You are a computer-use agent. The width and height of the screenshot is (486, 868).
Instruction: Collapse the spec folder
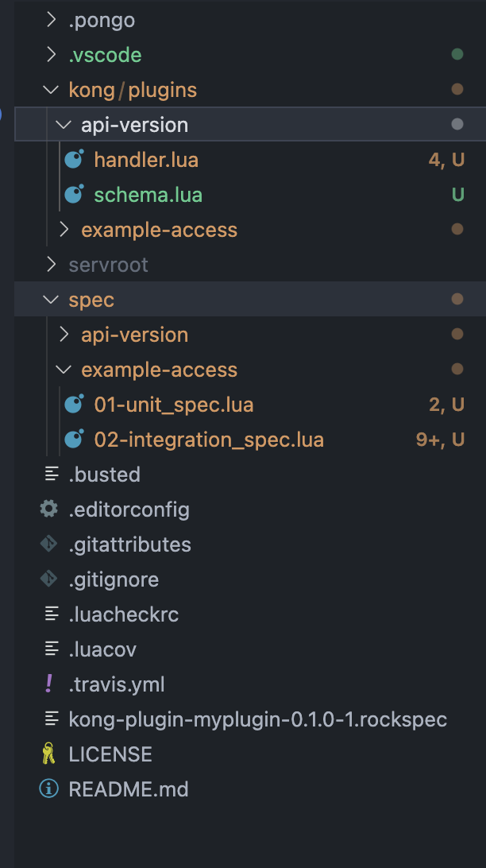[50, 299]
